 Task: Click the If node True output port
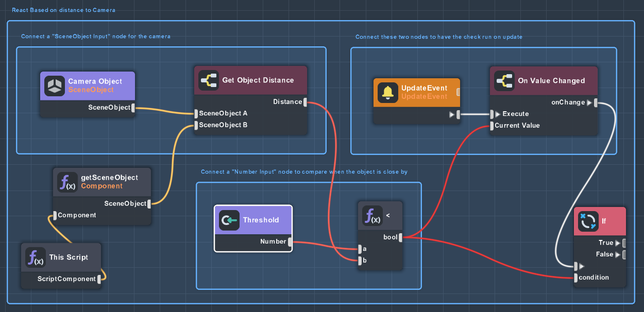point(624,243)
